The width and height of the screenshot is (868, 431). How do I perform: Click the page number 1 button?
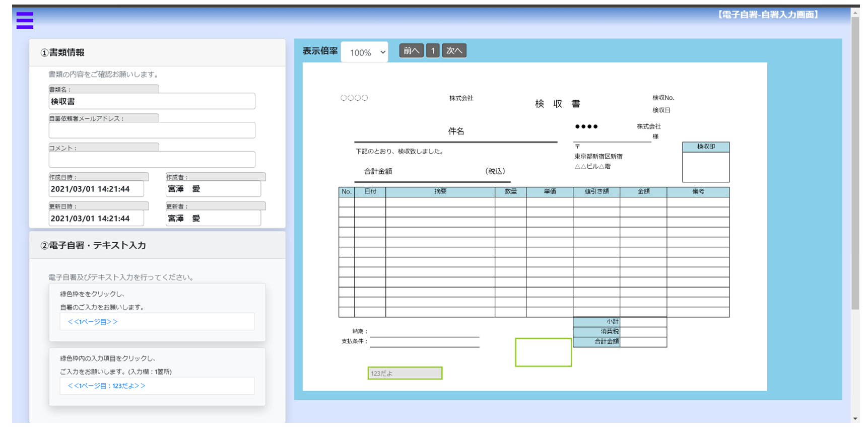(x=433, y=50)
